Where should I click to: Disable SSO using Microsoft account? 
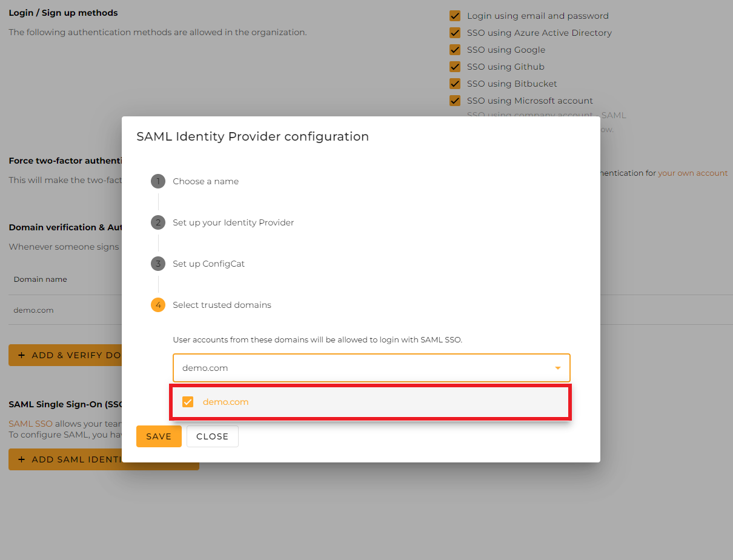455,101
